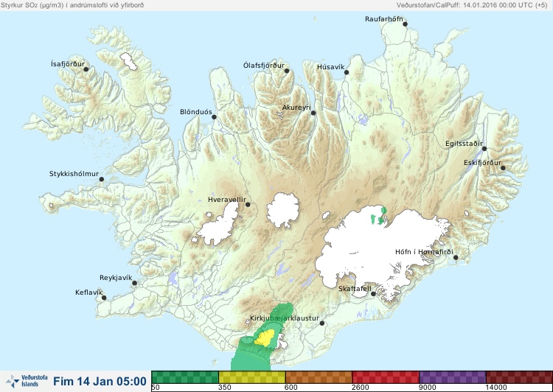
Task: Click the 'Akureyri' label
Action: [296, 108]
